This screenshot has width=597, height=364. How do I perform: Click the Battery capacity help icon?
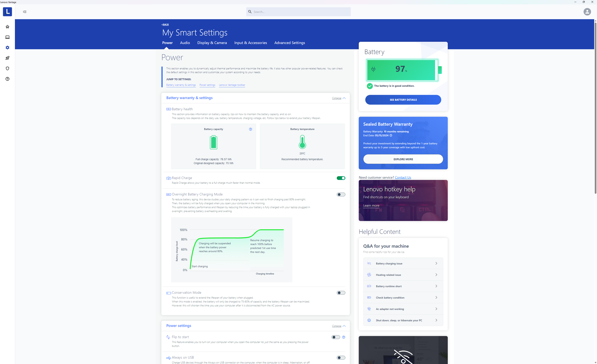coord(250,129)
